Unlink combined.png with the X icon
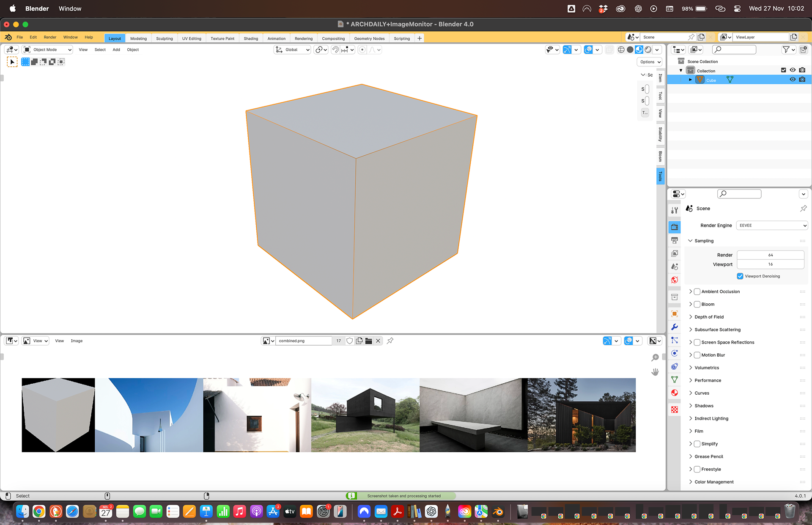Screen dimensions: 812x525 pos(378,341)
